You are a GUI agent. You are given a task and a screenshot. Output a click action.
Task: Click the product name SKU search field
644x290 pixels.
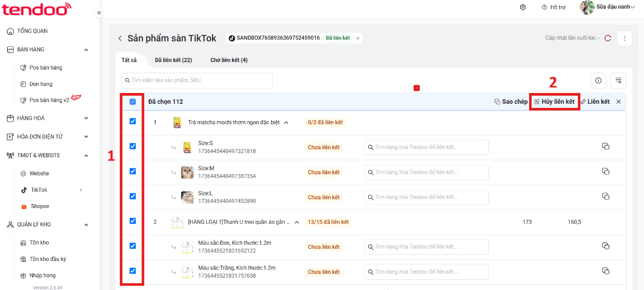coord(197,80)
